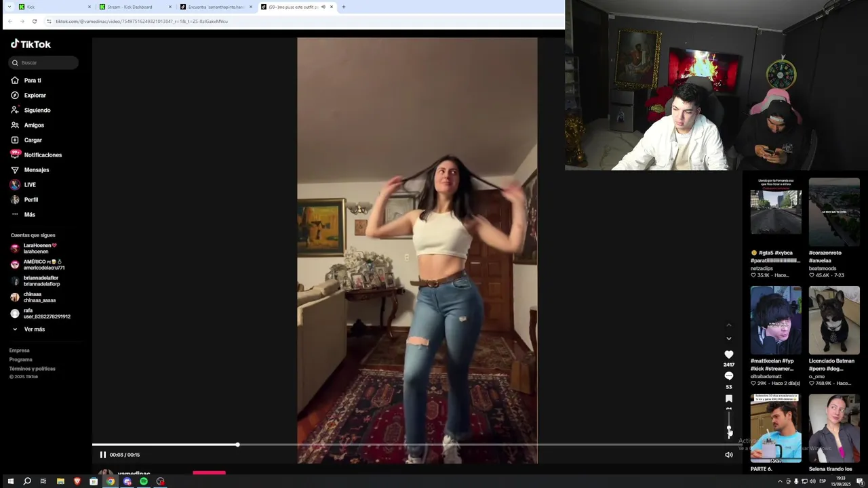Click the Programa footer link

point(20,359)
